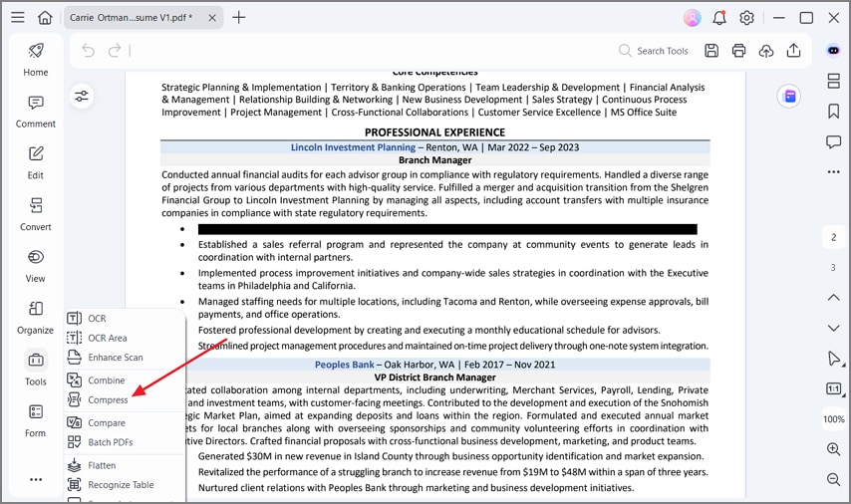Click the Branch Manager title text
Viewport: 851px width, 504px height.
click(434, 160)
